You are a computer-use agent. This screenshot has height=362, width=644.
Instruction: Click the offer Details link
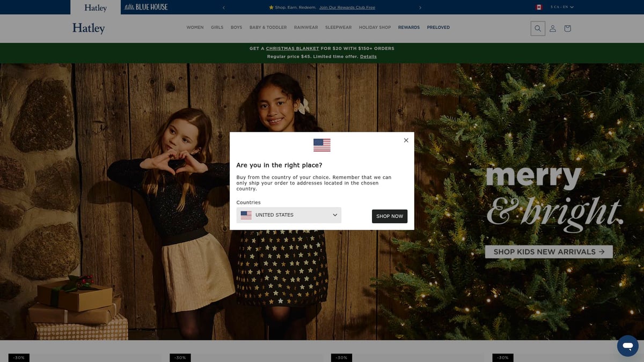point(368,57)
